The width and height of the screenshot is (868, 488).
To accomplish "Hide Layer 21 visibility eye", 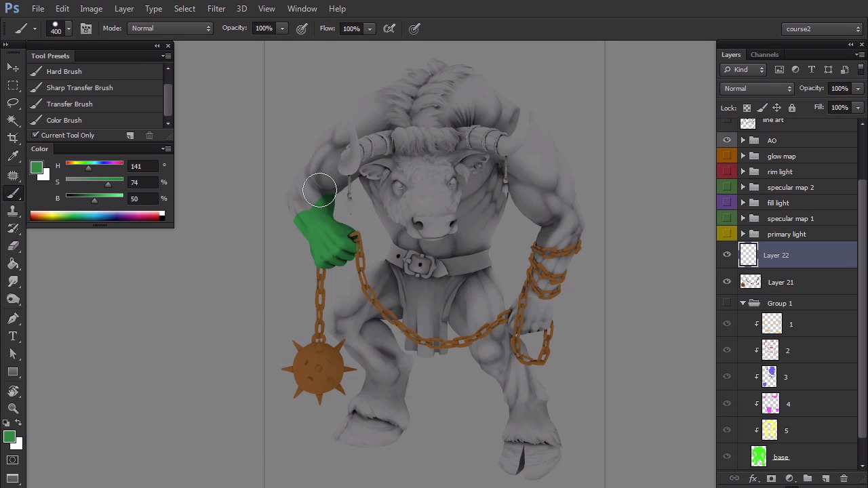I will (727, 282).
